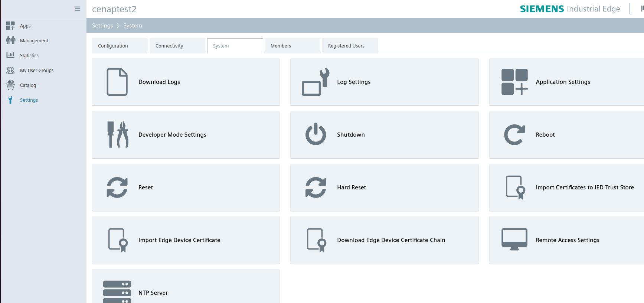
Task: Click the NTP Server rack icon
Action: click(117, 292)
